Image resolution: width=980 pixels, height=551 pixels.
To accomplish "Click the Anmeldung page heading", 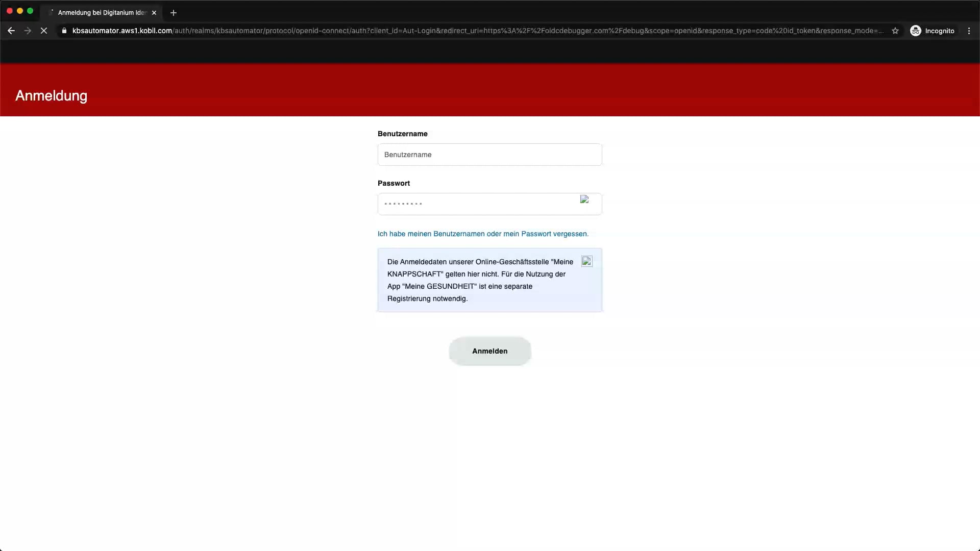I will pos(51,95).
